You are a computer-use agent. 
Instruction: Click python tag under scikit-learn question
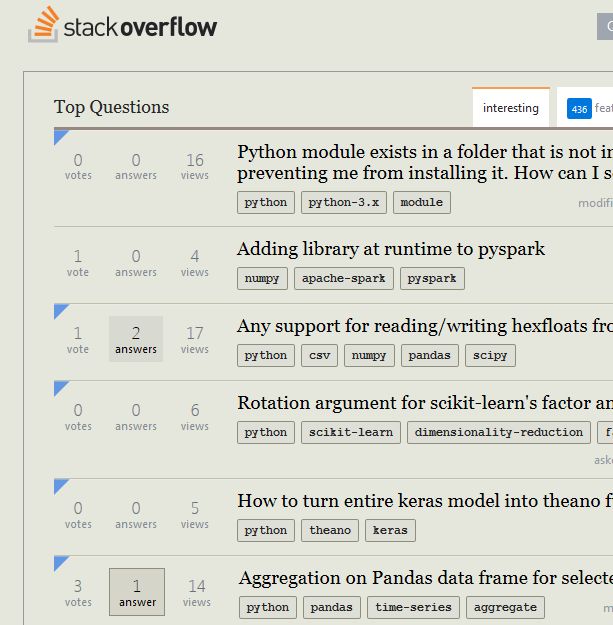pos(266,432)
